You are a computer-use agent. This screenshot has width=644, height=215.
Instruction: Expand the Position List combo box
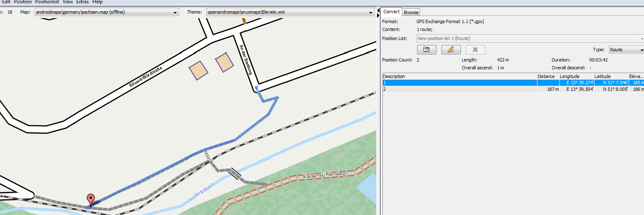pos(530,38)
